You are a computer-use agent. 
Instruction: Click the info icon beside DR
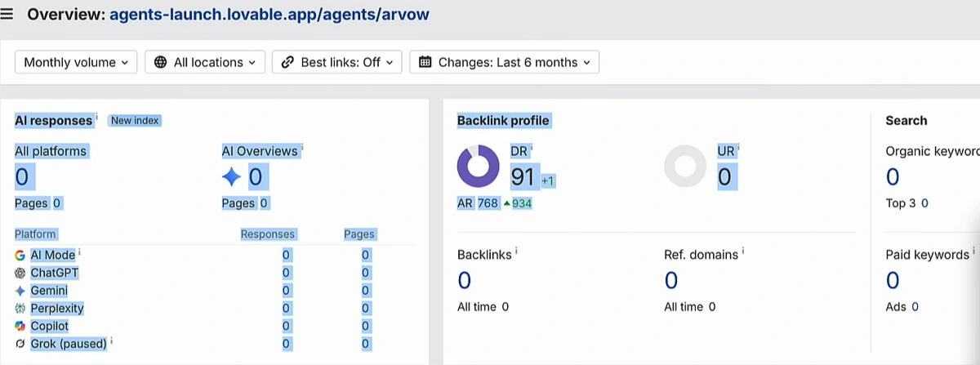click(x=532, y=149)
